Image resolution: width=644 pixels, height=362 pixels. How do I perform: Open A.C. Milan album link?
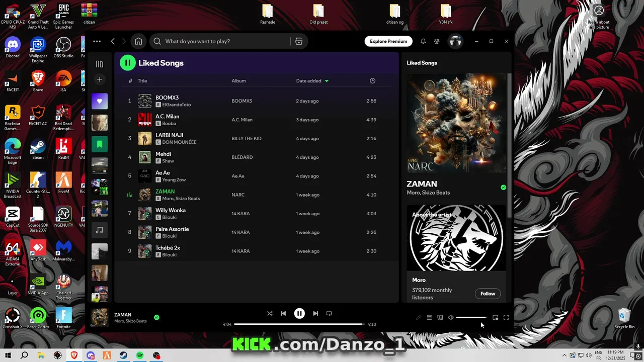pos(242,120)
